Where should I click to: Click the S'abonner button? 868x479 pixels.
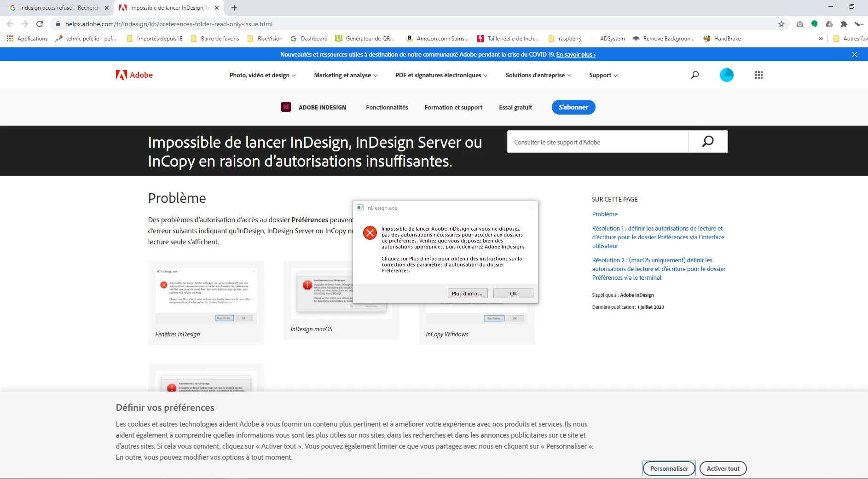pos(573,107)
